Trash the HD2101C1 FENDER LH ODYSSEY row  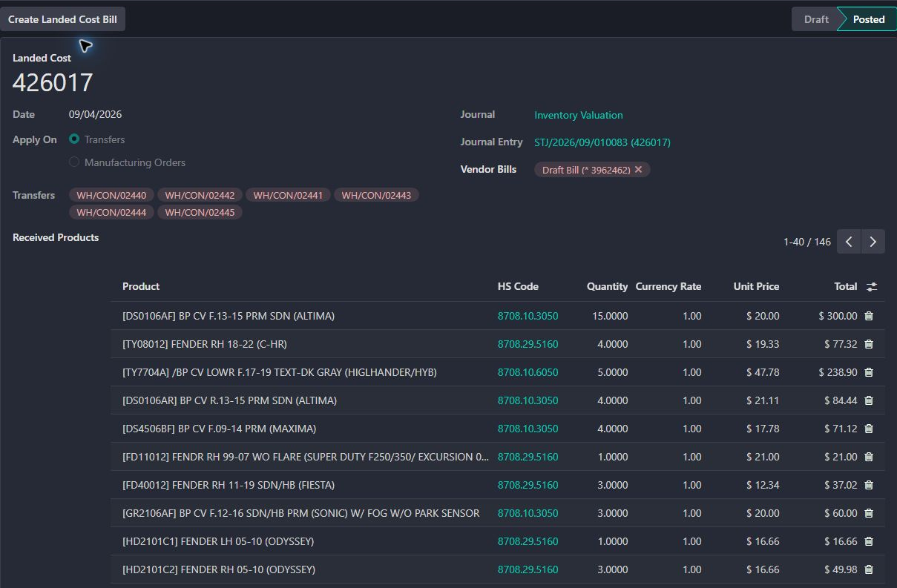pyautogui.click(x=869, y=541)
